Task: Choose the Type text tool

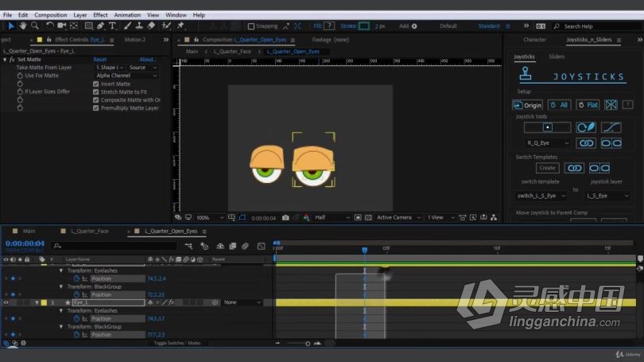Action: click(112, 26)
